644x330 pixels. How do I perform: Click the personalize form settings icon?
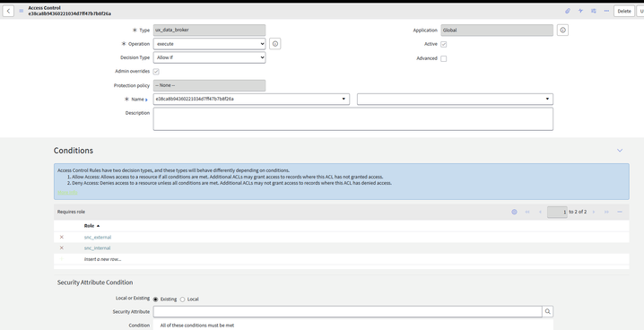594,11
